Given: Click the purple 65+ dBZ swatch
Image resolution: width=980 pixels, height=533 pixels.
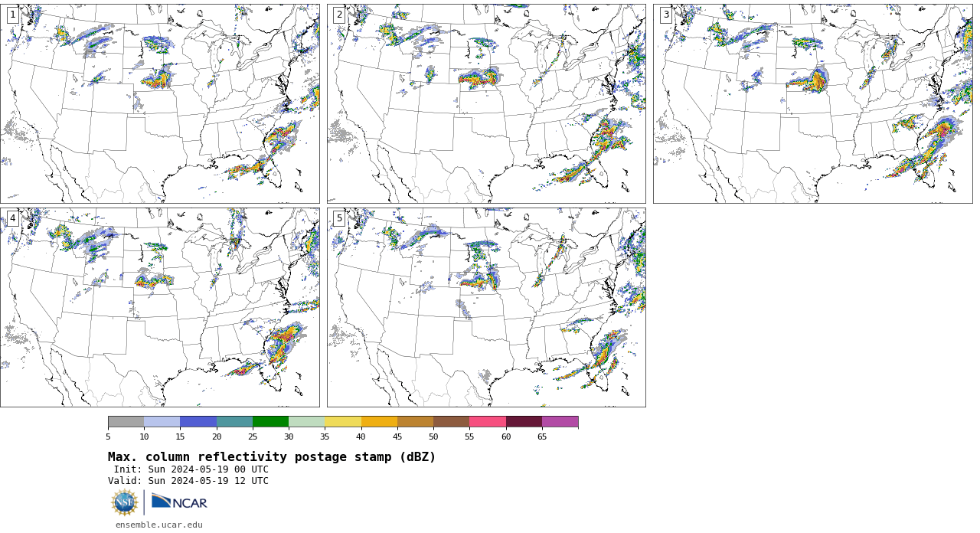Looking at the screenshot, I should coord(560,421).
